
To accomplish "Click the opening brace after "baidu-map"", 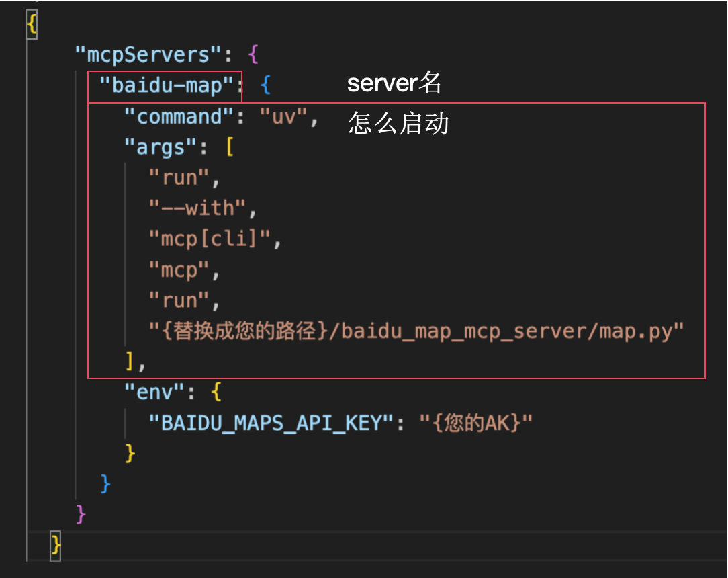I will [265, 85].
